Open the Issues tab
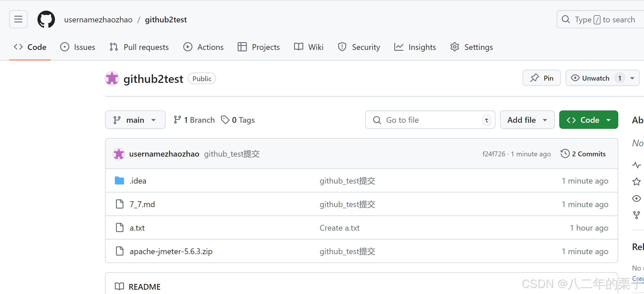 click(78, 47)
